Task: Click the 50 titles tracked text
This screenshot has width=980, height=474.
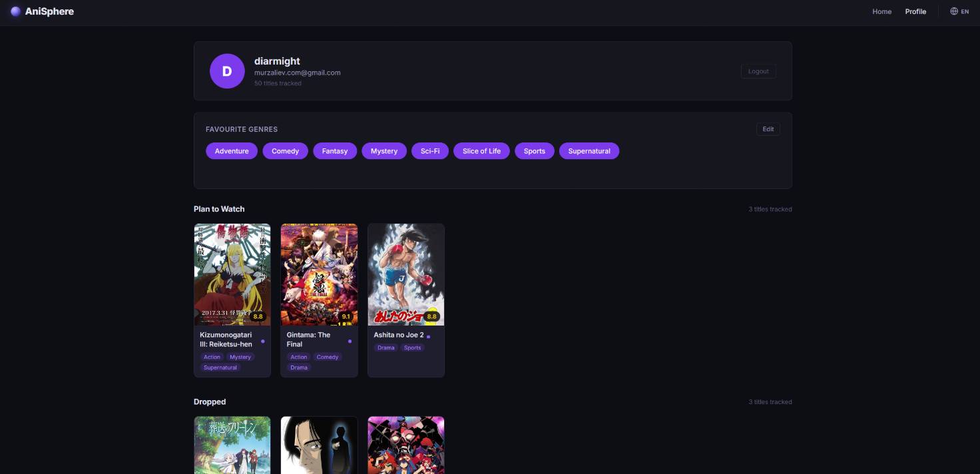Action: (278, 83)
